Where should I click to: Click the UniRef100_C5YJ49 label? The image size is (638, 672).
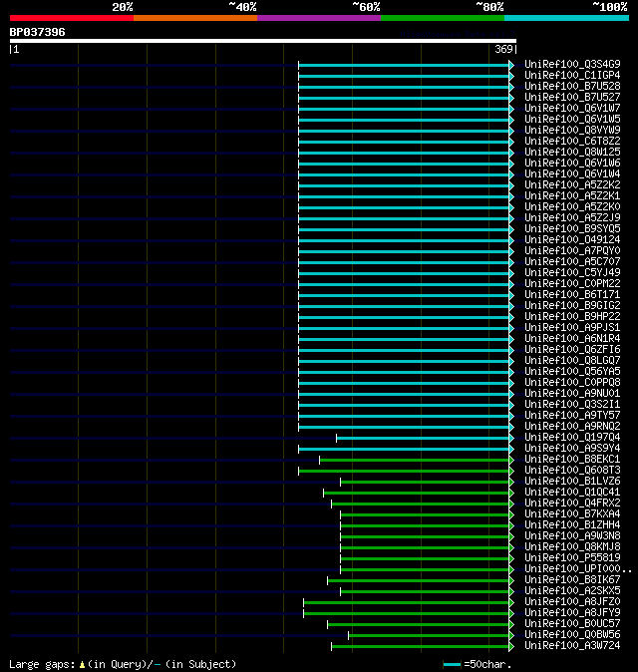[572, 272]
